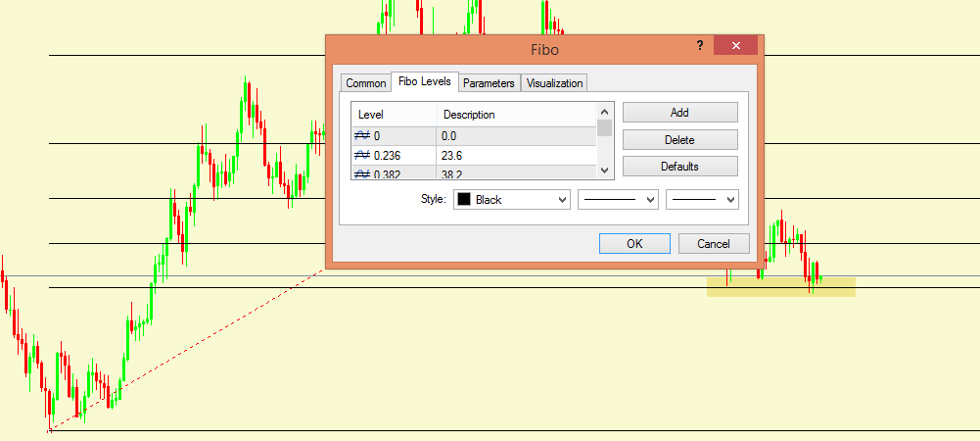Close the Fibo dialog with X

[734, 46]
